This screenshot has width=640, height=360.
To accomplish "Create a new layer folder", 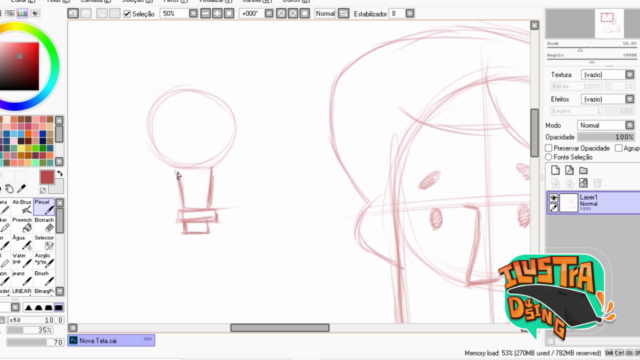I will (x=583, y=170).
